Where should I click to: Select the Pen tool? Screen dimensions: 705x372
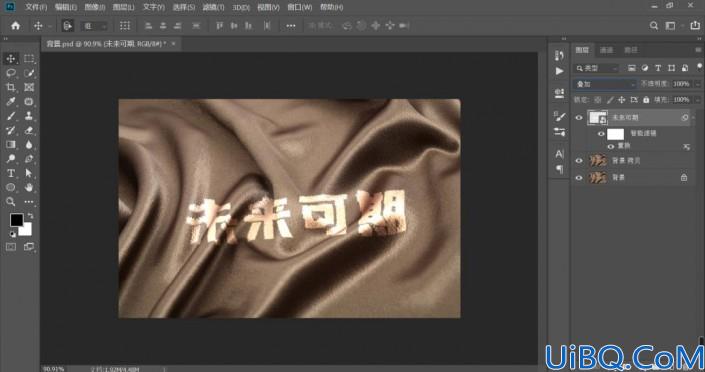click(x=29, y=159)
